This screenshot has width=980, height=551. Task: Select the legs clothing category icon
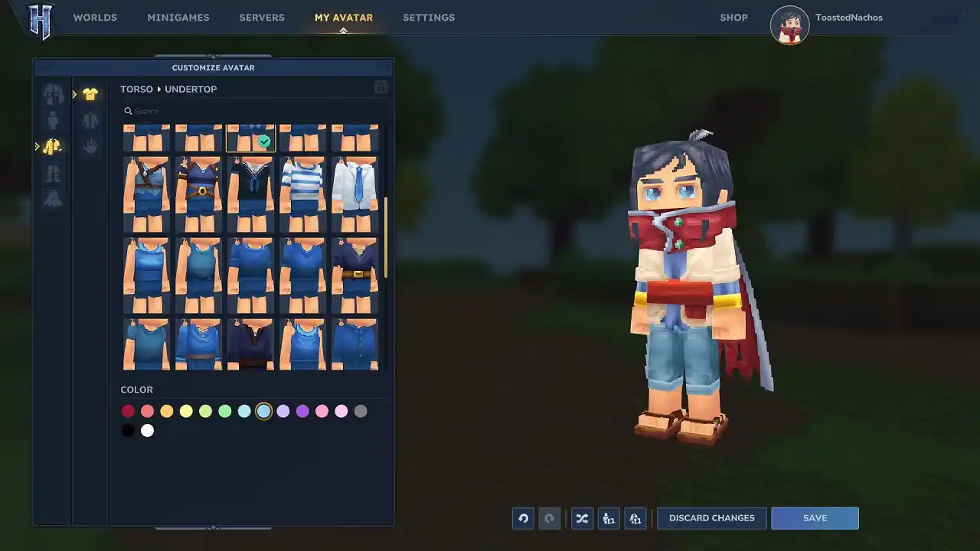coord(54,173)
